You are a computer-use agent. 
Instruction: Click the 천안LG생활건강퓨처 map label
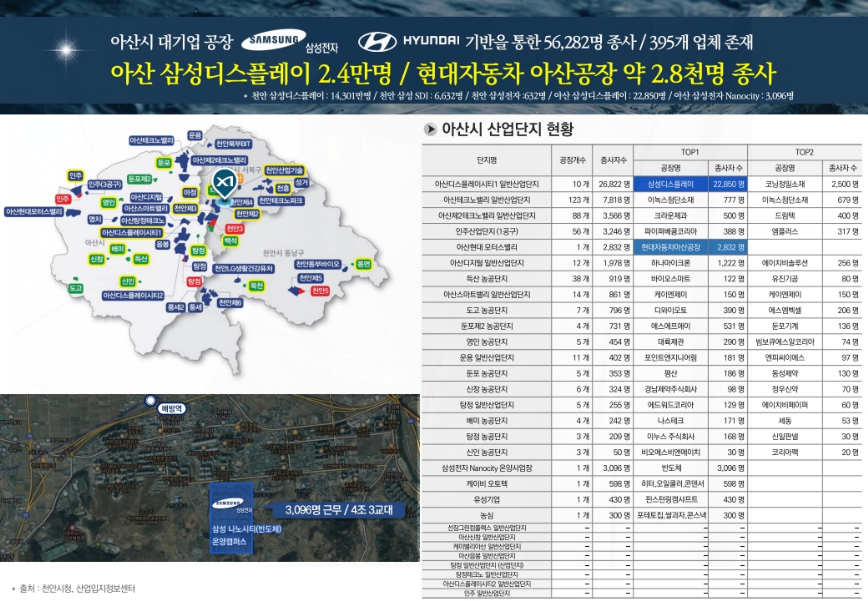243,268
